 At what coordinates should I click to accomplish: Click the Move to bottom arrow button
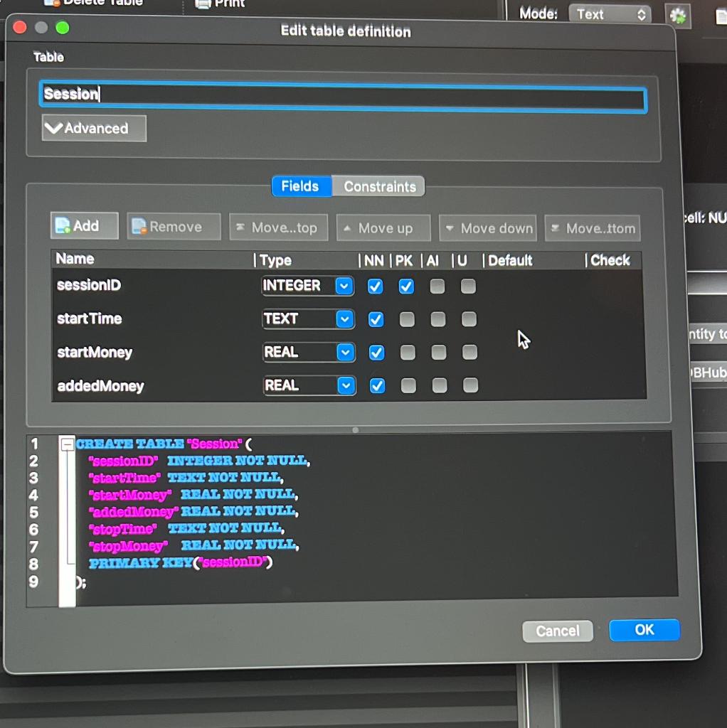point(593,228)
